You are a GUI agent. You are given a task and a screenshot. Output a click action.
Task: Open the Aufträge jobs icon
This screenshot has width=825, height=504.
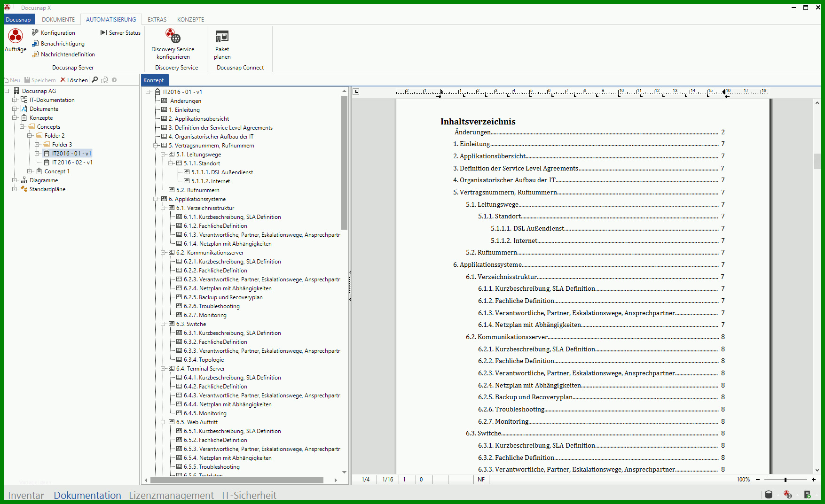tap(16, 36)
